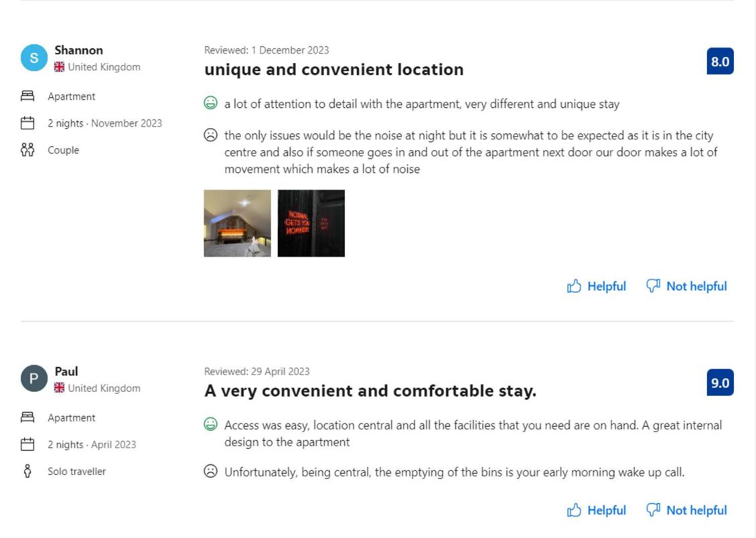This screenshot has width=756, height=538.
Task: Click the calendar icon next to November 2023
Action: [x=28, y=123]
